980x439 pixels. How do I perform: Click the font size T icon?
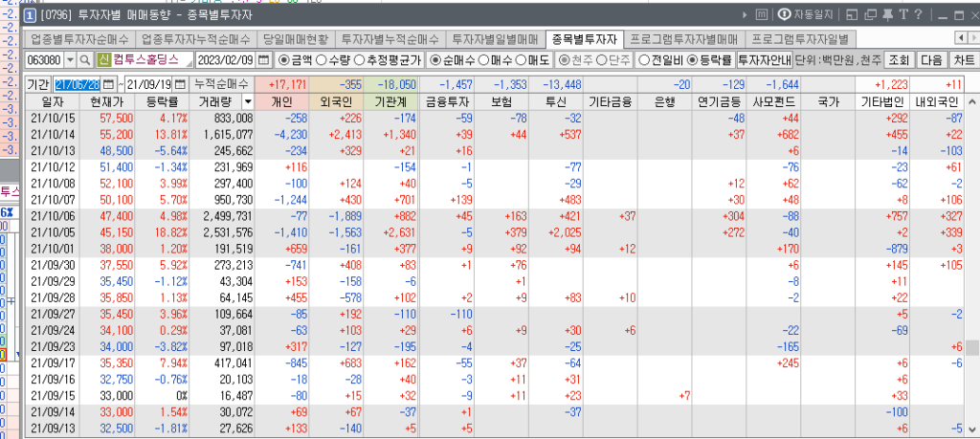click(x=902, y=14)
